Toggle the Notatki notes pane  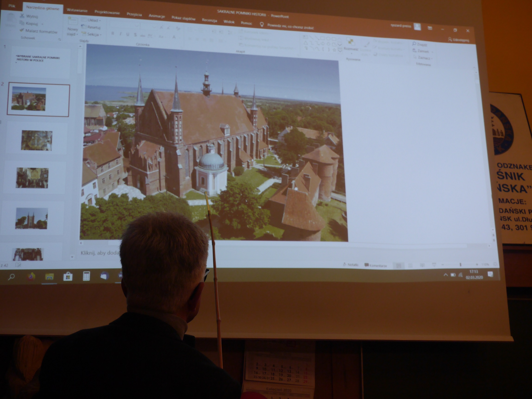(x=351, y=265)
